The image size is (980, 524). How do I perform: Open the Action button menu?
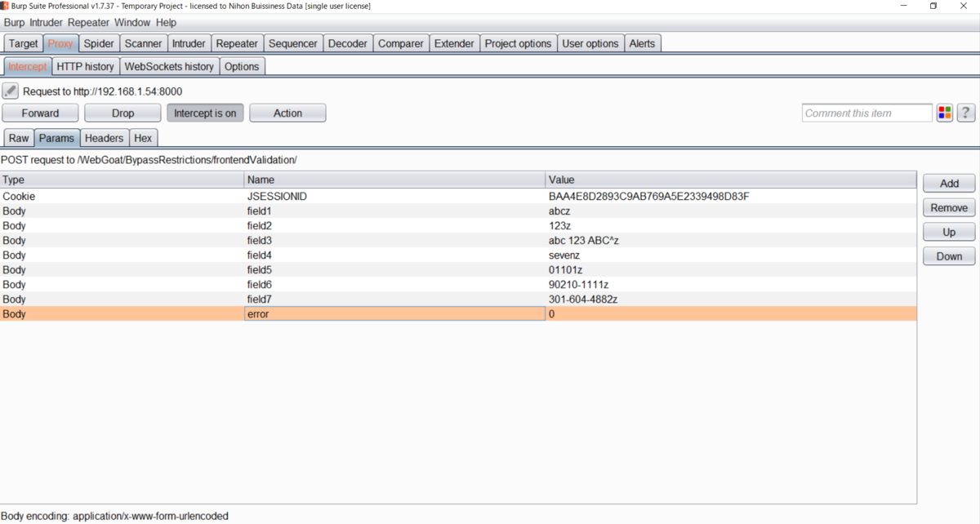coord(287,113)
